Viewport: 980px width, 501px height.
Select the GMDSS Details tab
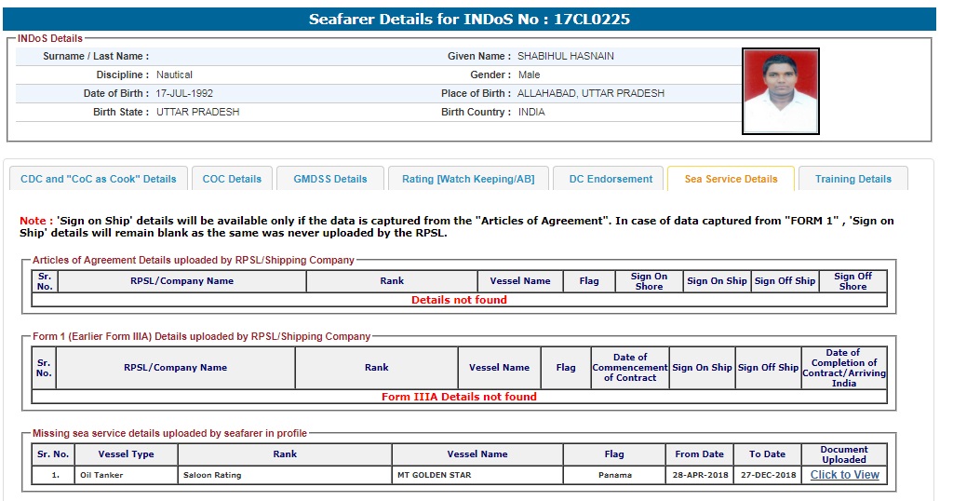(x=330, y=179)
